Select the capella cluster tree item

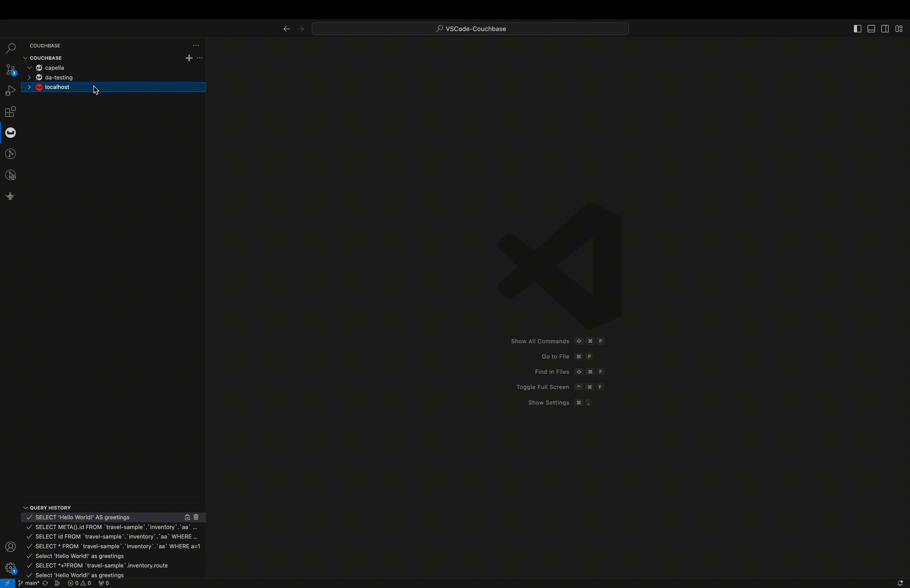55,68
